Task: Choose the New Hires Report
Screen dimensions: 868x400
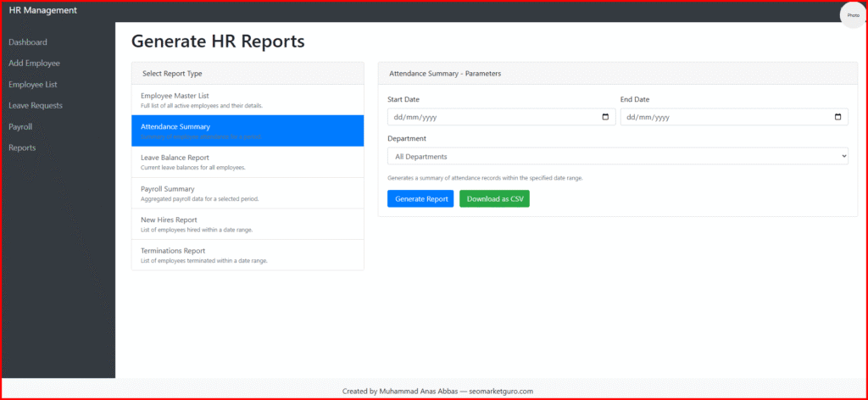Action: point(248,224)
